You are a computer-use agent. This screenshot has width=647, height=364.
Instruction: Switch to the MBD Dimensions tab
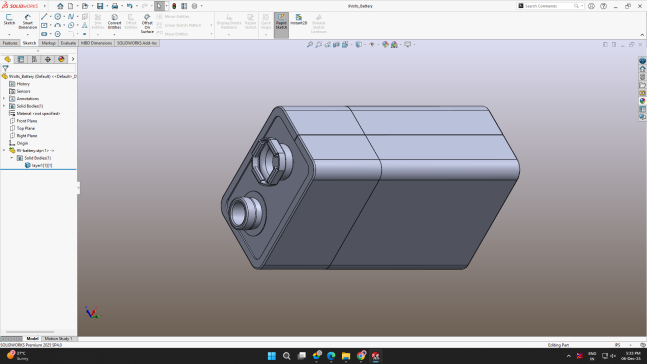pyautogui.click(x=96, y=43)
